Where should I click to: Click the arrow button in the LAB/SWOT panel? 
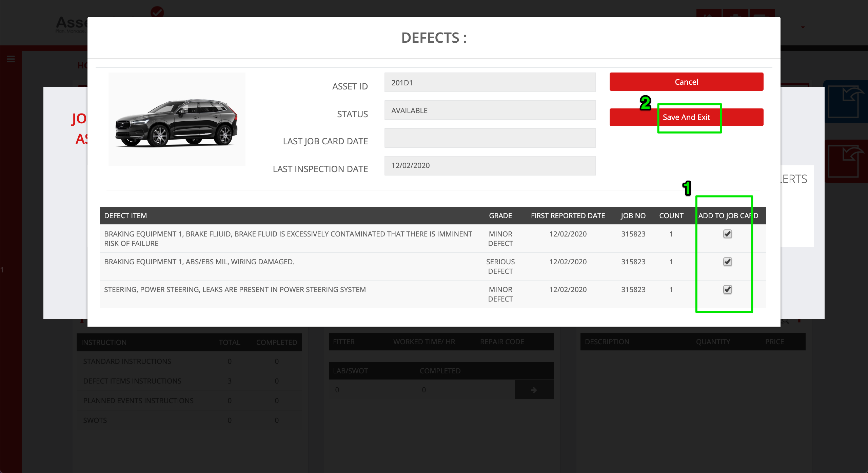[534, 390]
